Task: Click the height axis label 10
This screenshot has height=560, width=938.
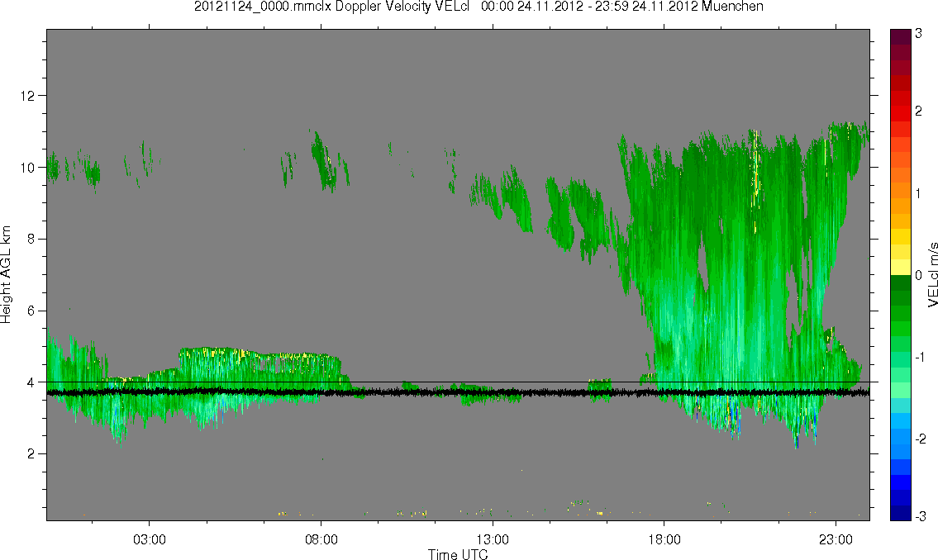Action: pyautogui.click(x=27, y=168)
